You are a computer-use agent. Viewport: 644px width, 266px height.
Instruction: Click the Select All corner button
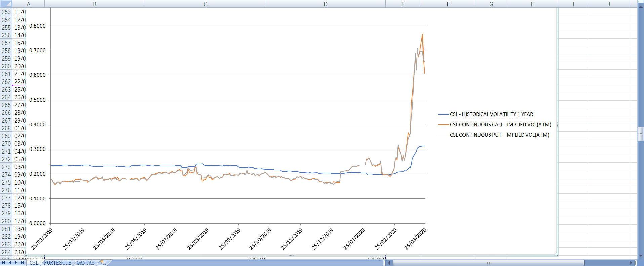[6, 4]
